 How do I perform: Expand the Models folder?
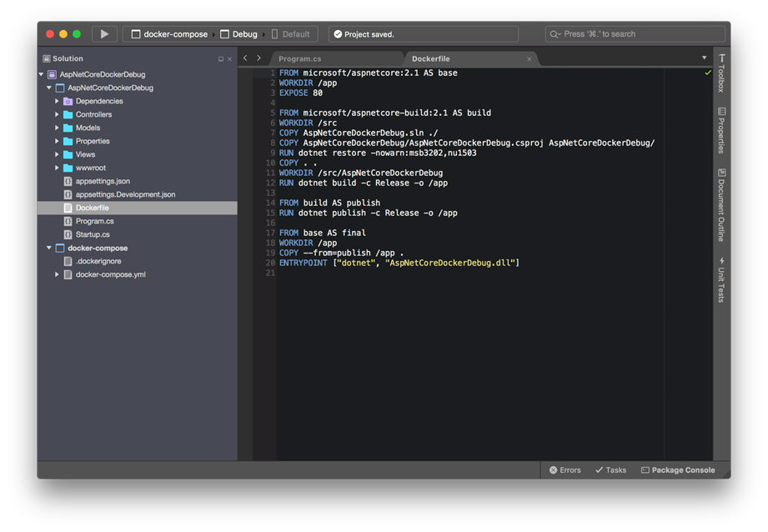(x=57, y=128)
